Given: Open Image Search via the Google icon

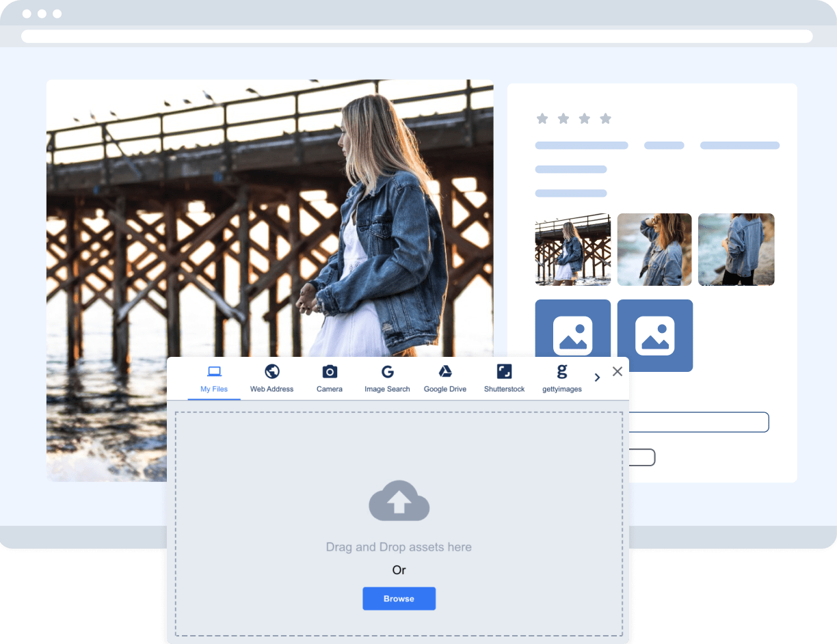Looking at the screenshot, I should (x=387, y=371).
